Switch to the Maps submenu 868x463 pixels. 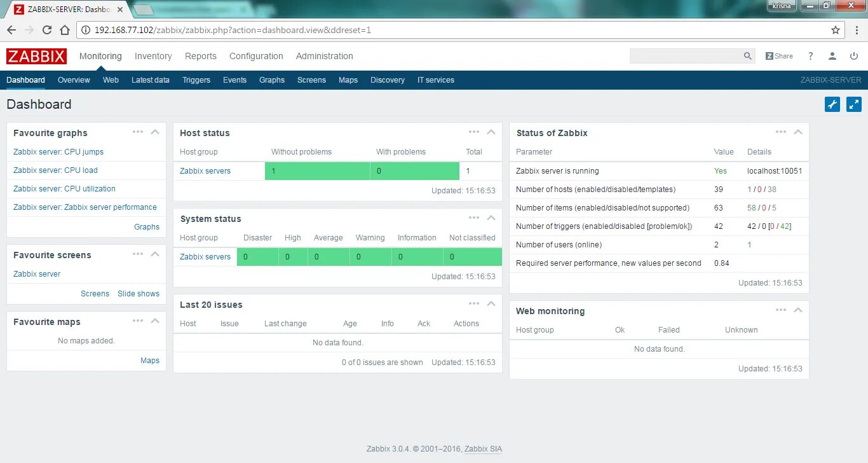tap(348, 80)
